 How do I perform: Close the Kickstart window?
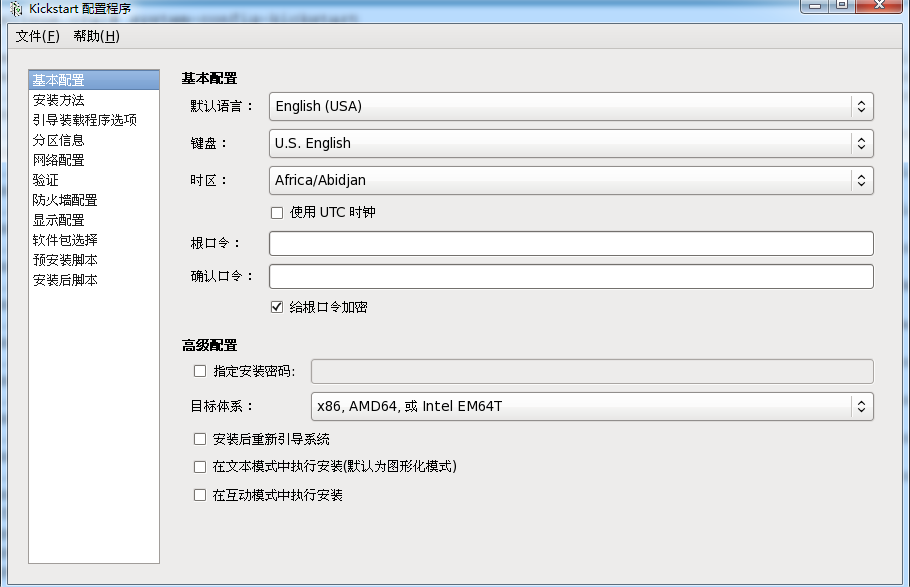[x=879, y=5]
